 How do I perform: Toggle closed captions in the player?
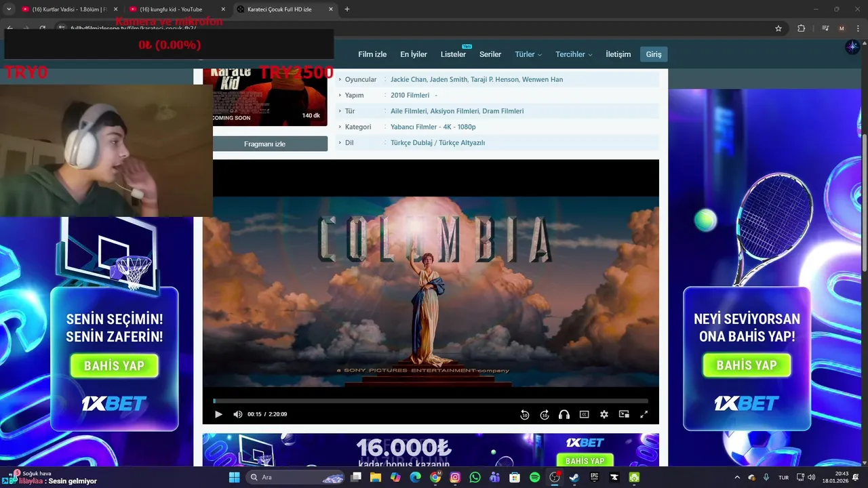click(584, 415)
